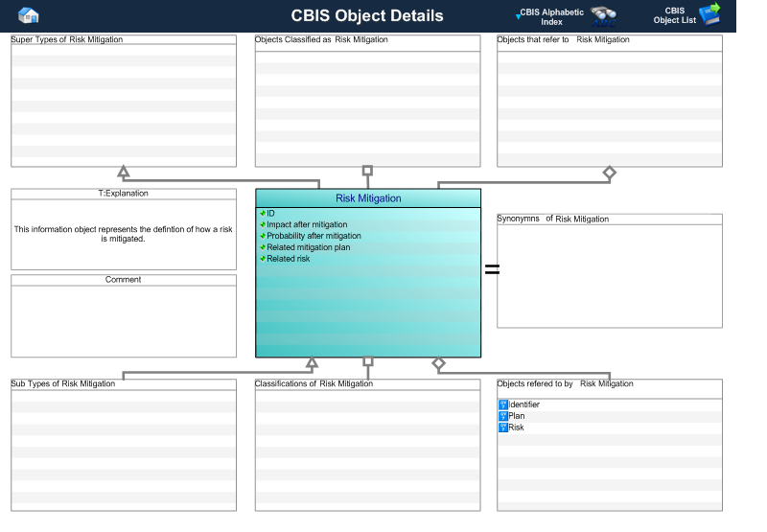Select the Impact after mitigation attribute
The width and height of the screenshot is (767, 532).
307,224
